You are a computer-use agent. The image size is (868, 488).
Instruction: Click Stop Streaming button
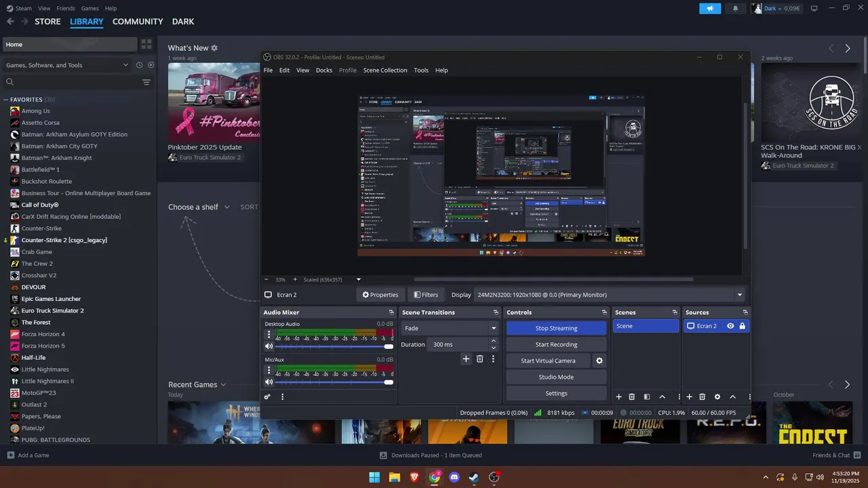click(x=556, y=328)
